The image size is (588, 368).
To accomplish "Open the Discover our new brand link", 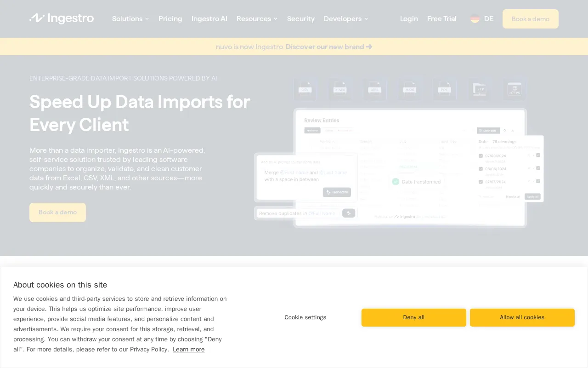I will pyautogui.click(x=329, y=47).
